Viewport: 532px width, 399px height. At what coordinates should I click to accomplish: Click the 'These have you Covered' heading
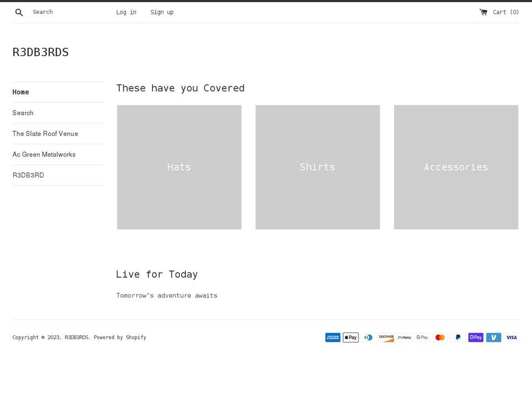pos(181,88)
